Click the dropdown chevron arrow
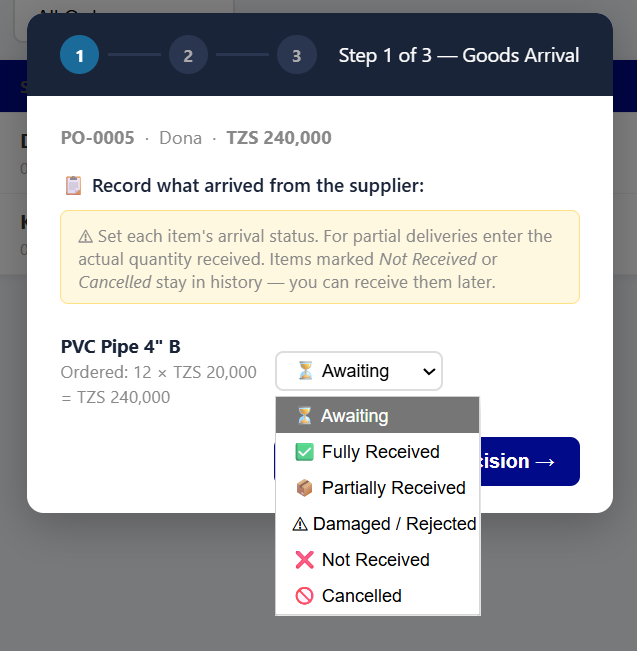Viewport: 637px width, 651px height. point(429,372)
